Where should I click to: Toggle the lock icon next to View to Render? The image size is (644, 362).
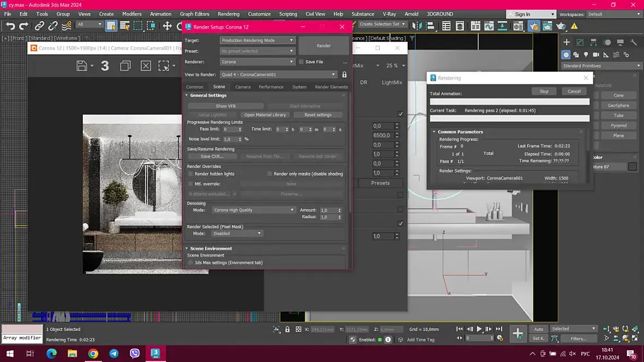pyautogui.click(x=344, y=75)
